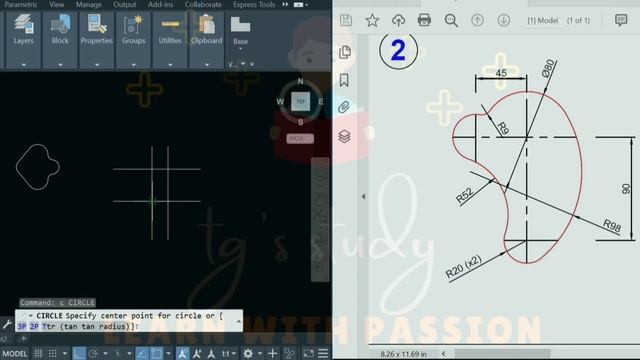Toggle object snap in status bar
The height and width of the screenshot is (360, 640).
(157, 353)
